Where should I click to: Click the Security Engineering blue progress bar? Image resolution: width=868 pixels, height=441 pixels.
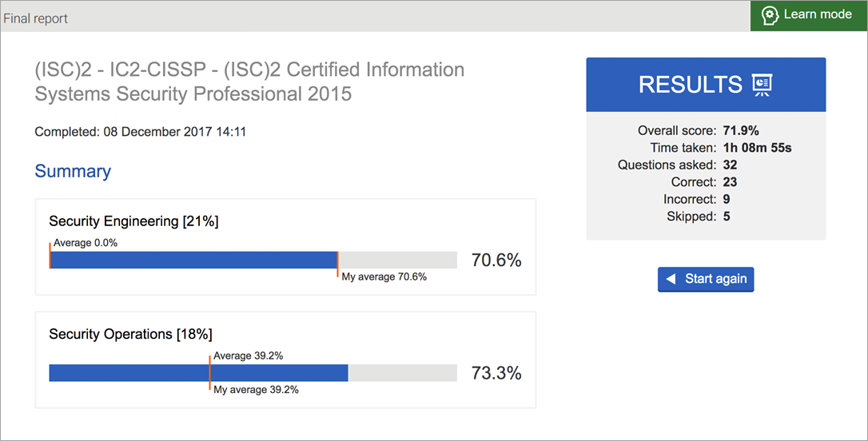[193, 260]
